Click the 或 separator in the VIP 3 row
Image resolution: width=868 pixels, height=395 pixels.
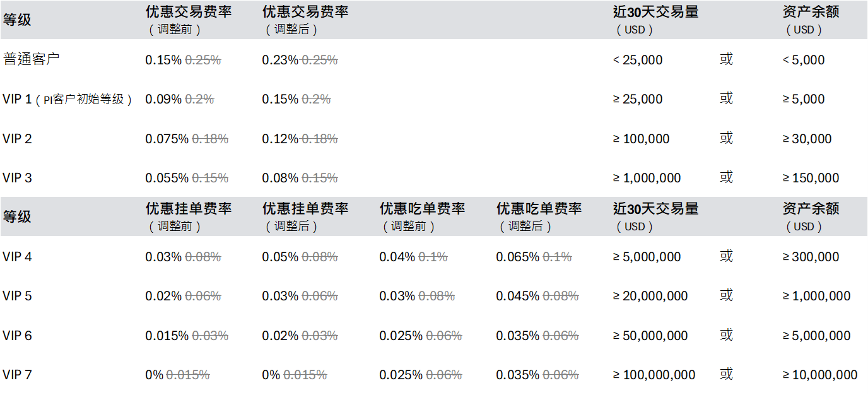(726, 177)
